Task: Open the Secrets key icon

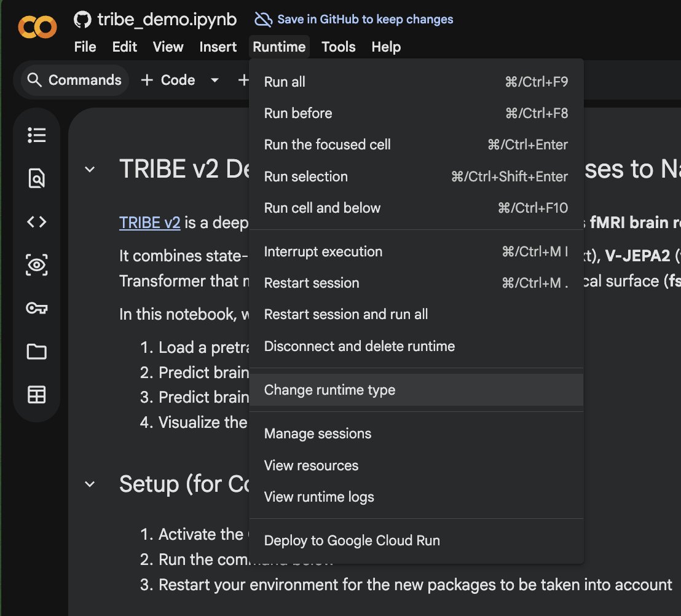Action: (37, 308)
